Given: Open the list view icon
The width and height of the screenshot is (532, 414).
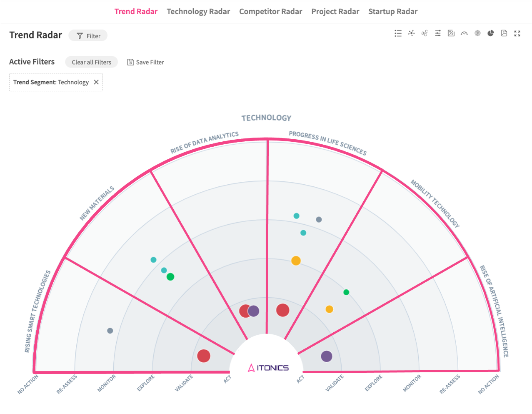Looking at the screenshot, I should 398,33.
